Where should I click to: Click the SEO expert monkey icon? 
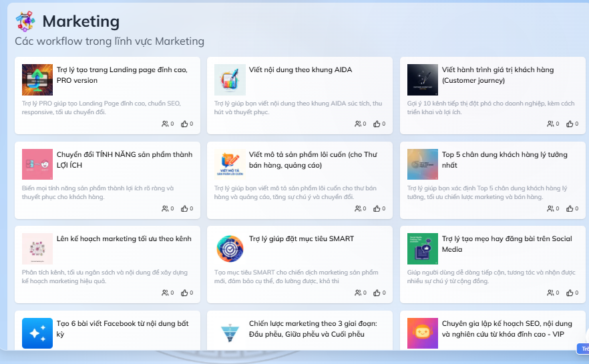(422, 333)
